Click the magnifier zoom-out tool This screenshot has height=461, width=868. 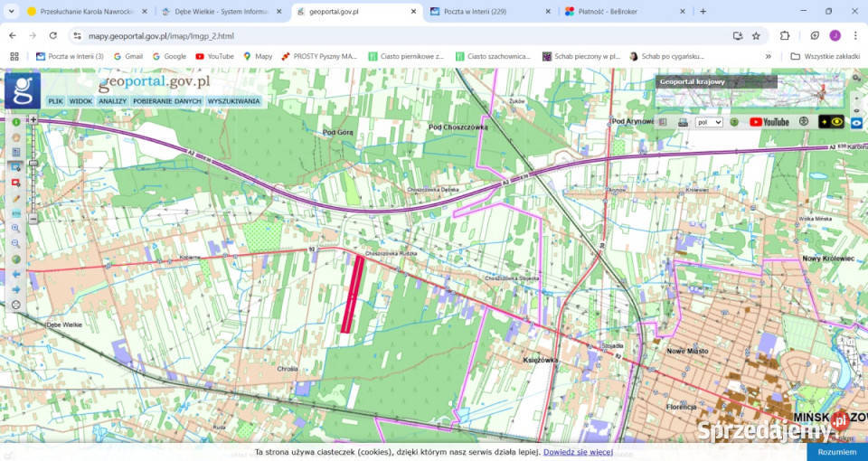click(x=15, y=244)
